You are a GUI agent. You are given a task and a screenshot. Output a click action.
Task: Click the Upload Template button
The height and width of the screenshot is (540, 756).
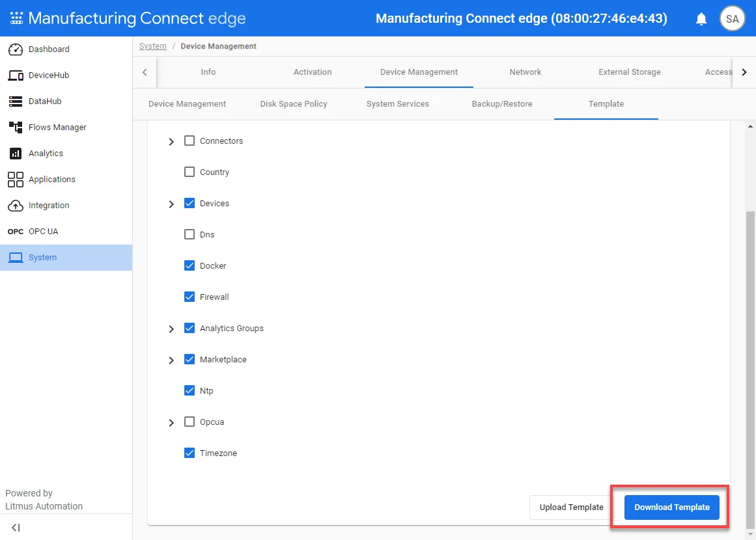click(571, 507)
